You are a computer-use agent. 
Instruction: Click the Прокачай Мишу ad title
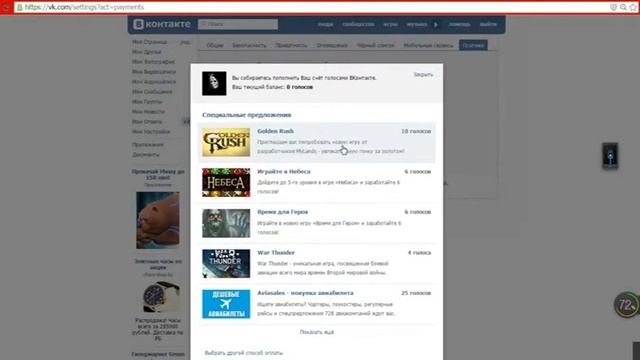click(x=158, y=175)
